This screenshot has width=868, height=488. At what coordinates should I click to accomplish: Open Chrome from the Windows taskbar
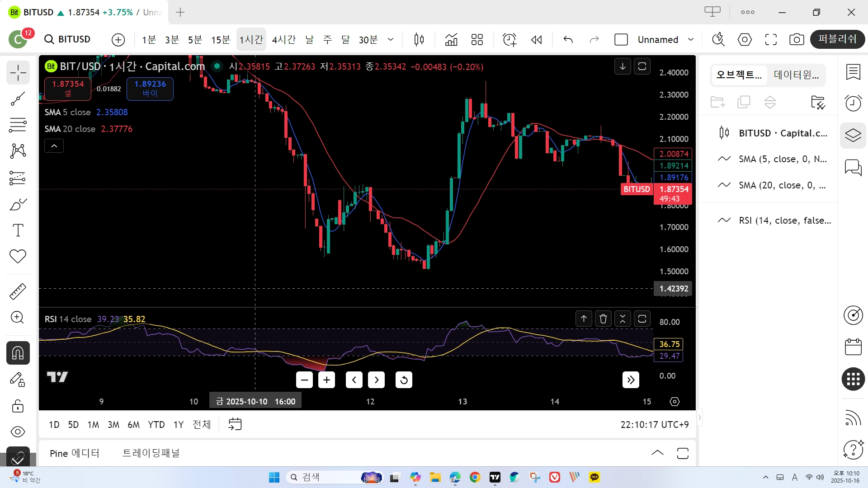[x=475, y=477]
